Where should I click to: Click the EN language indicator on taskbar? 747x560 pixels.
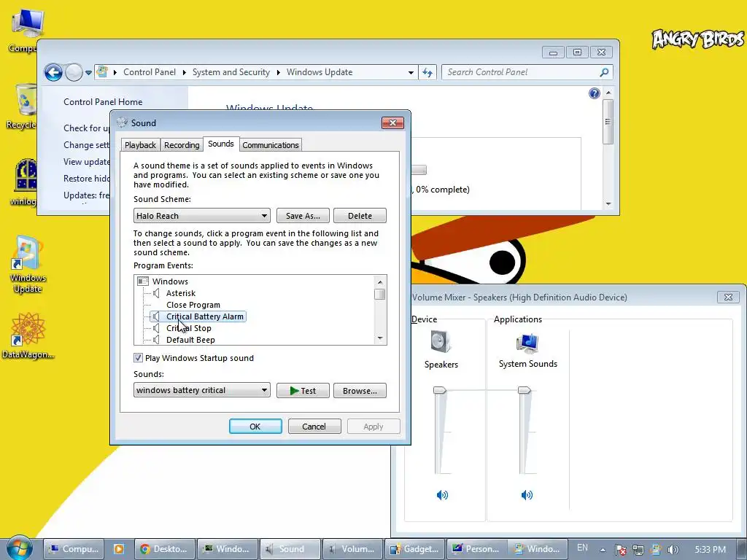click(x=582, y=548)
